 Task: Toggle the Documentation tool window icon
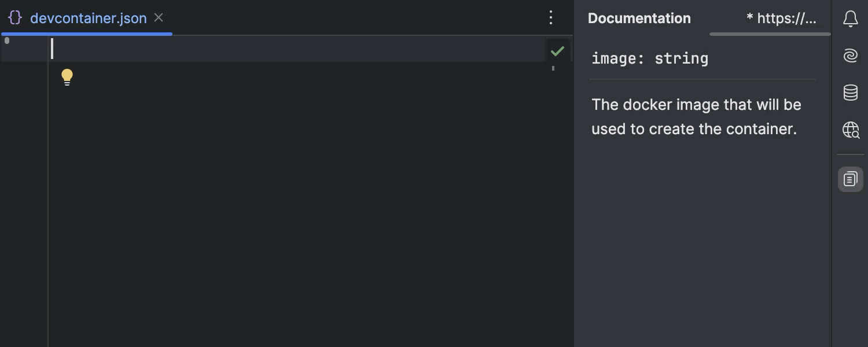(850, 179)
